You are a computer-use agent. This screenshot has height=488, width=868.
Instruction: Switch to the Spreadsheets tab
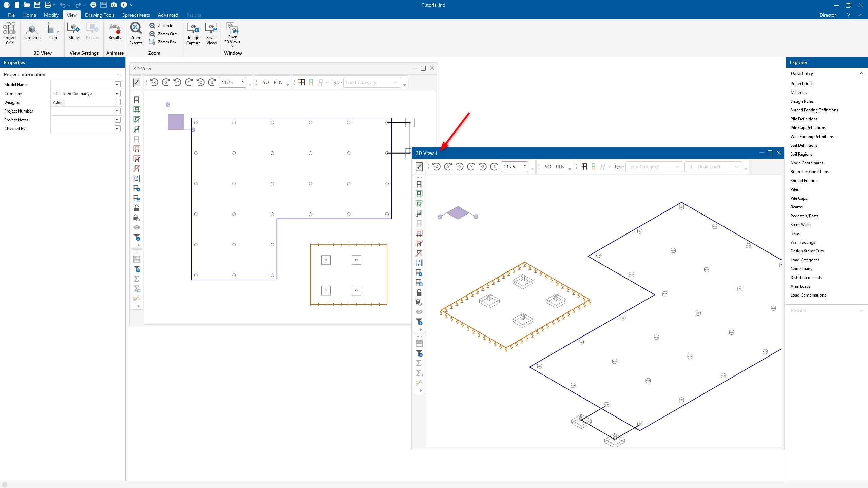point(136,15)
